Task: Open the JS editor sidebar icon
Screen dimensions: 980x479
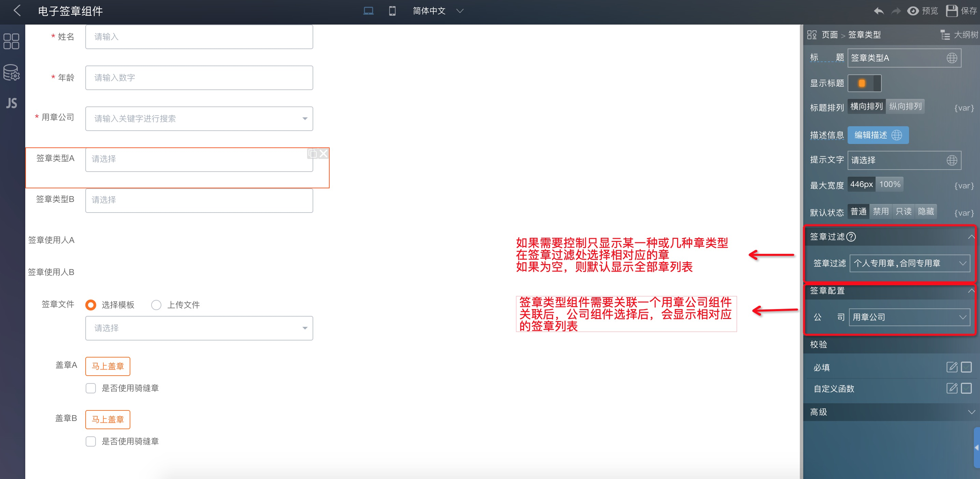Action: (11, 103)
